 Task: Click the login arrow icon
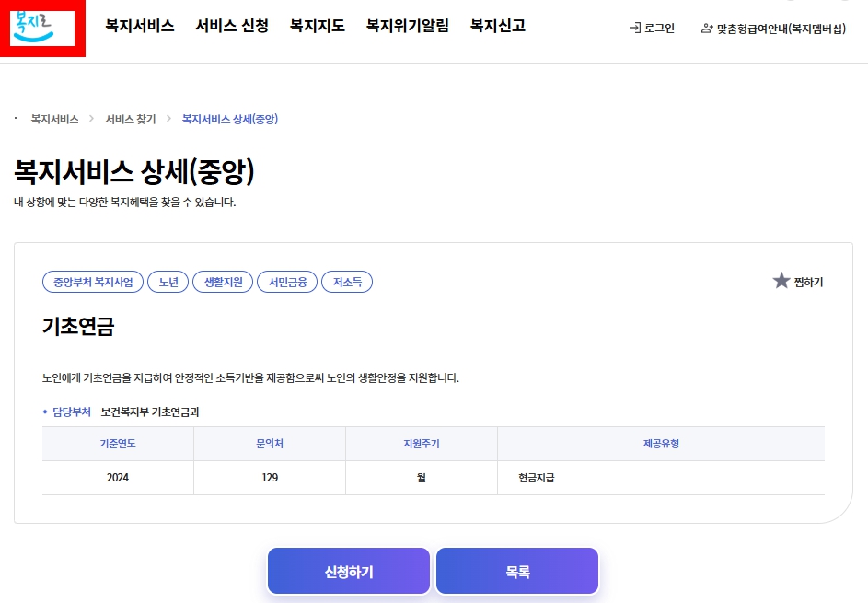pos(635,28)
